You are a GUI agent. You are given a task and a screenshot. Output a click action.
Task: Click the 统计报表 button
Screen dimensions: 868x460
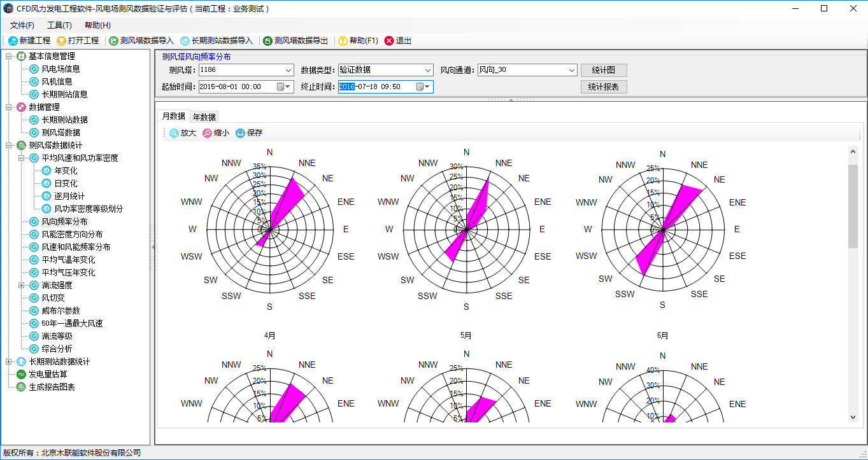point(604,87)
